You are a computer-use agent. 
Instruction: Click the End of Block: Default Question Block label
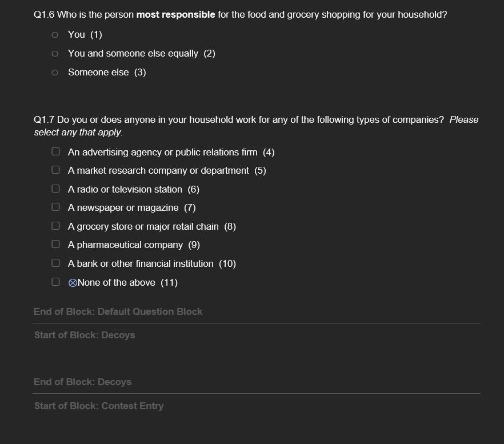click(x=118, y=311)
